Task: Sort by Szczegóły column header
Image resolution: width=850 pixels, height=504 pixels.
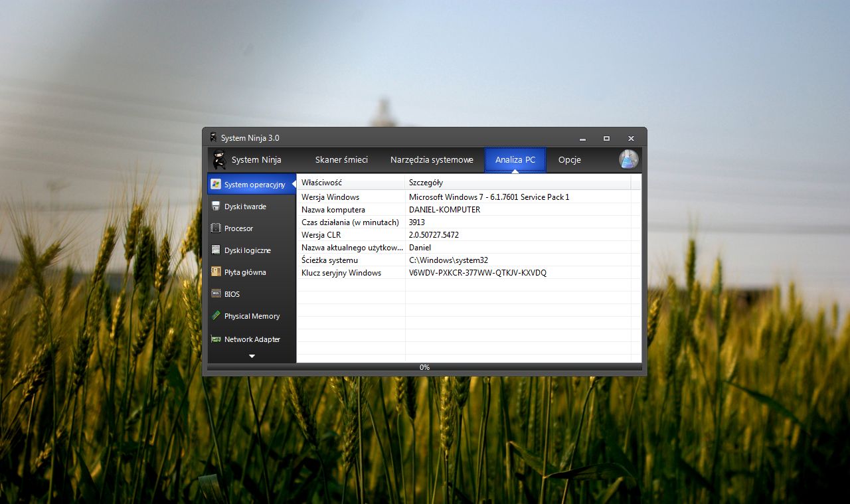Action: point(517,182)
